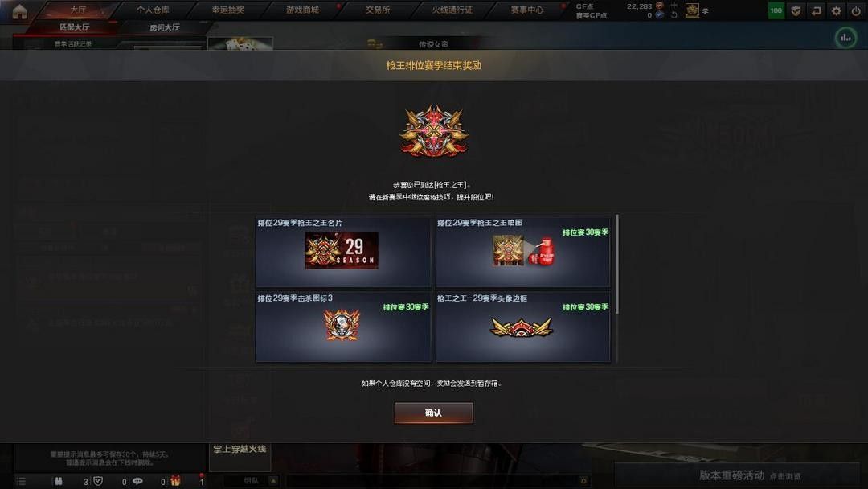Select the 排位29赛季枪王之王名片 reward thumbnail

(x=342, y=250)
